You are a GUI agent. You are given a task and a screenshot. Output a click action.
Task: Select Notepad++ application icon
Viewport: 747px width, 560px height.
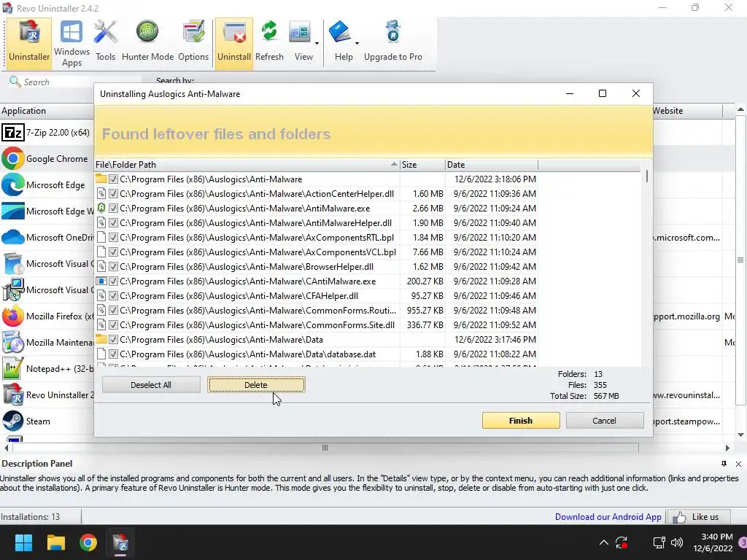click(x=13, y=368)
